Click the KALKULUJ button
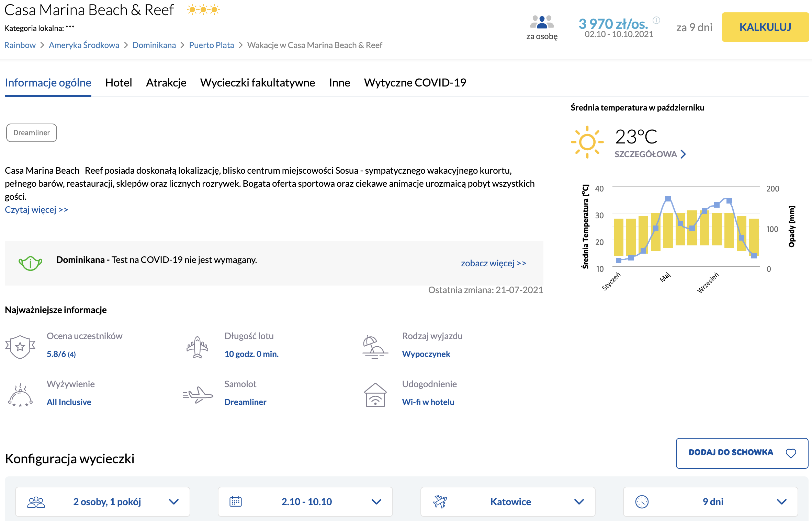 pos(765,27)
